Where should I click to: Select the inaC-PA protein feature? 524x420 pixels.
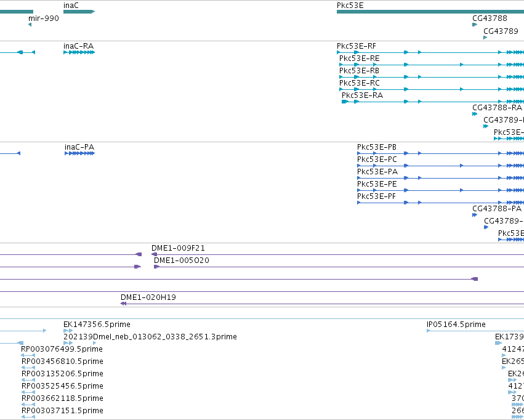[80, 153]
